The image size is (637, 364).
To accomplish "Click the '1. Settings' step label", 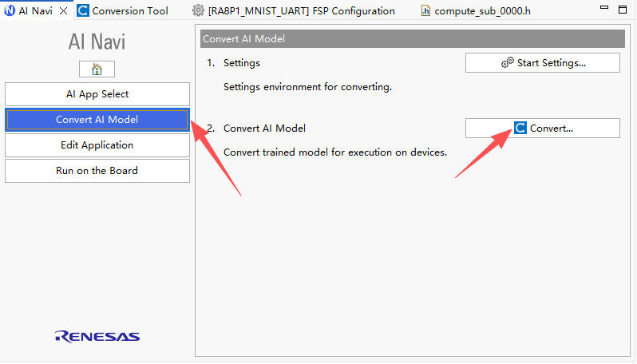I will [233, 63].
